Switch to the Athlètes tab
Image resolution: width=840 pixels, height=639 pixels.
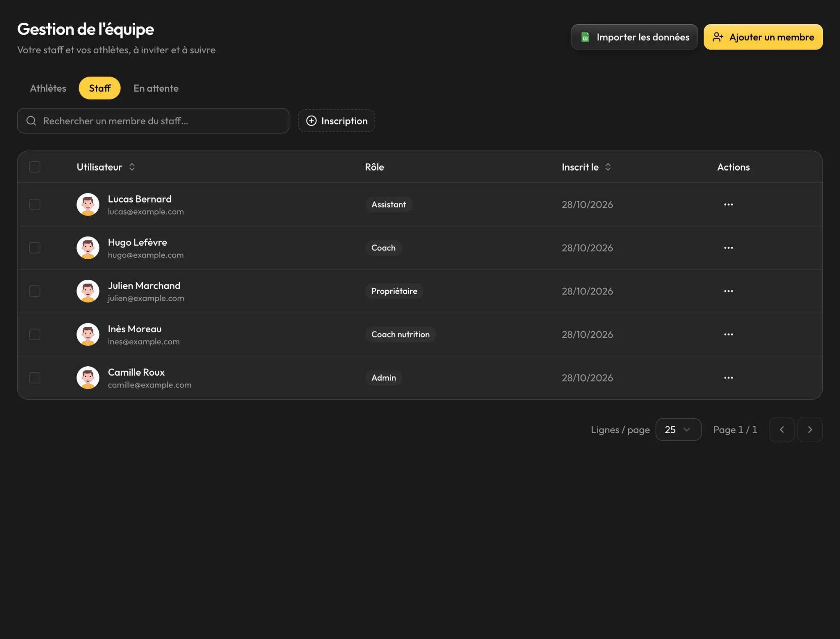(48, 88)
